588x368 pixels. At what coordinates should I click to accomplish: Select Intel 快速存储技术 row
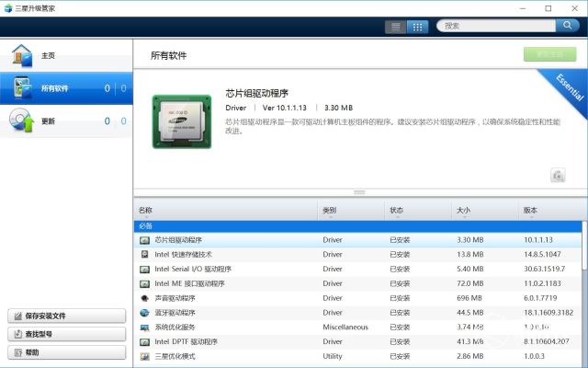(357, 255)
